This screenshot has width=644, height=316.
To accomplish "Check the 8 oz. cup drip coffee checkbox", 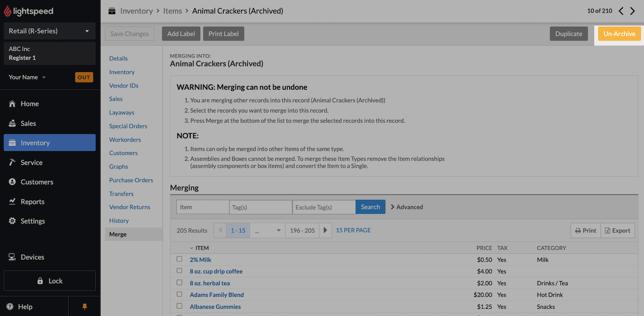I will [179, 271].
